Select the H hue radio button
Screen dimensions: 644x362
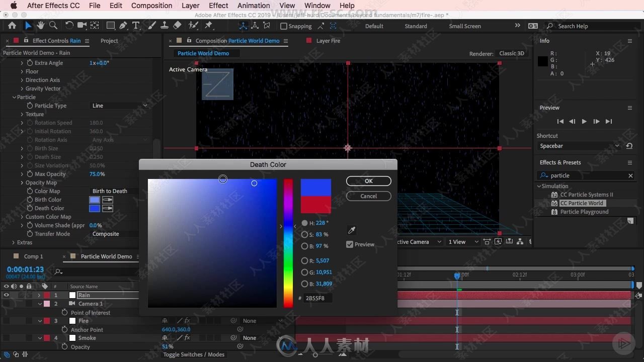[304, 223]
